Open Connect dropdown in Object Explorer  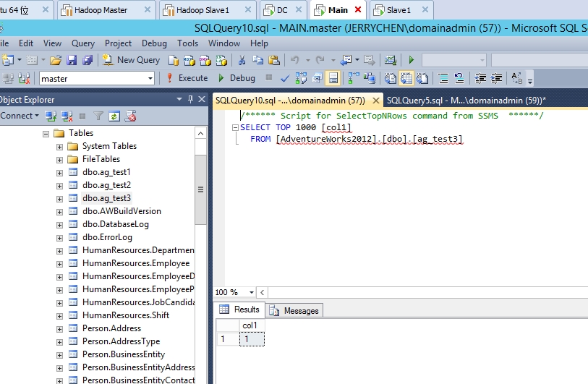click(19, 116)
